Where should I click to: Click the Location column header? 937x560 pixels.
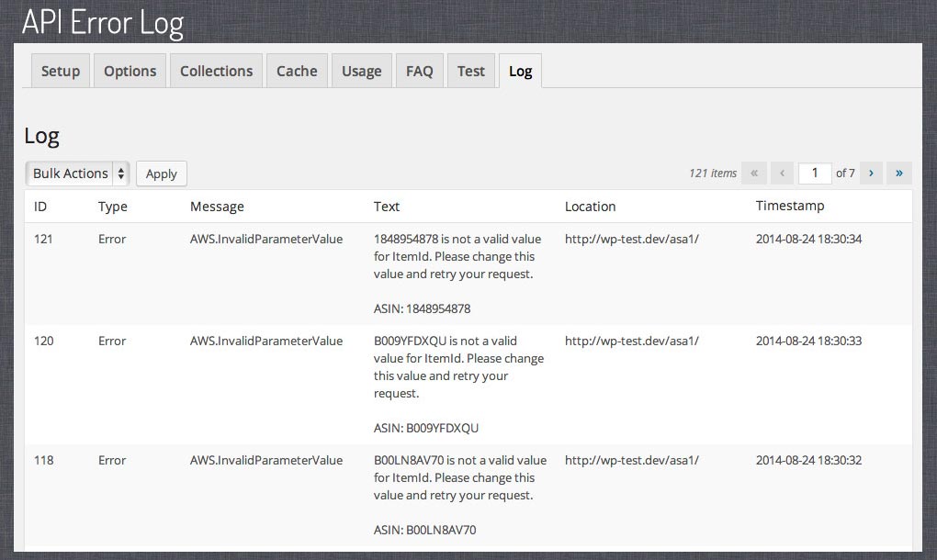[590, 207]
